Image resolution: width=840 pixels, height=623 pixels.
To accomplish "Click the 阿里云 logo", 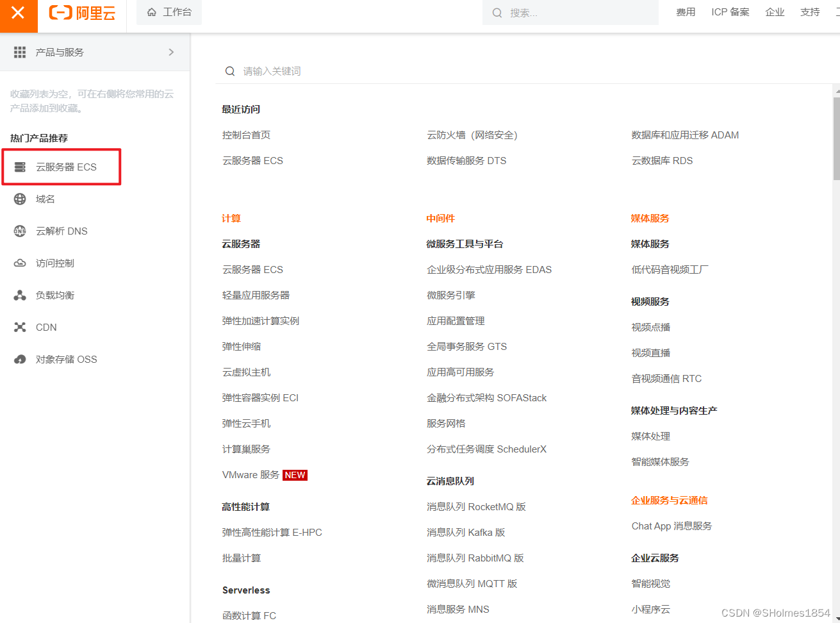I will [x=82, y=13].
